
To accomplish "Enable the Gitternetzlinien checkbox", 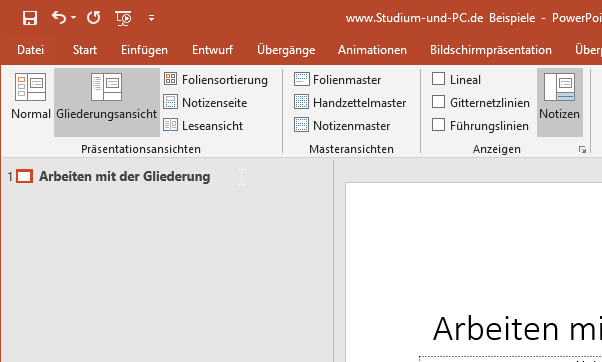I will [438, 102].
